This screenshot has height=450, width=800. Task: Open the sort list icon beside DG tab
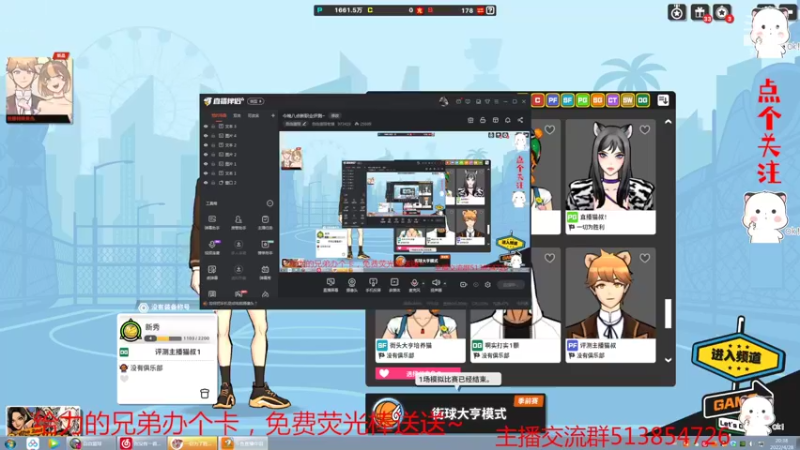(663, 101)
